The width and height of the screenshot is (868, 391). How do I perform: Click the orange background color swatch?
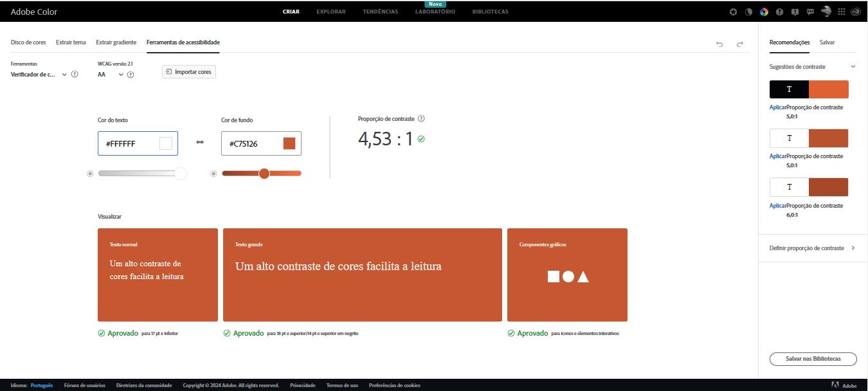[289, 143]
